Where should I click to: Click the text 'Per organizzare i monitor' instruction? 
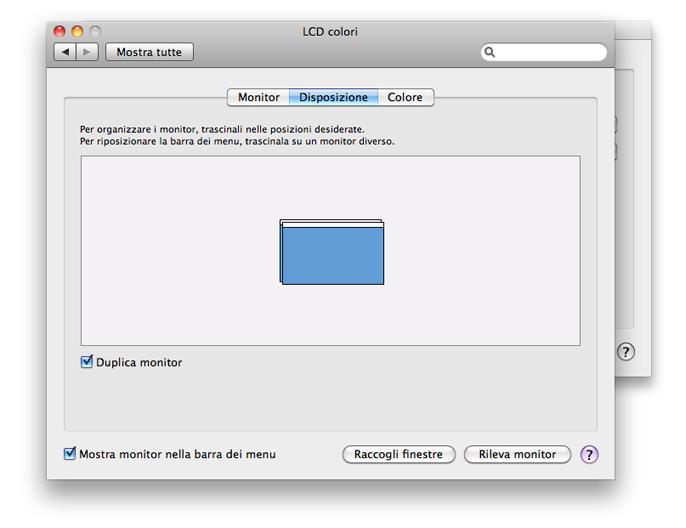222,129
